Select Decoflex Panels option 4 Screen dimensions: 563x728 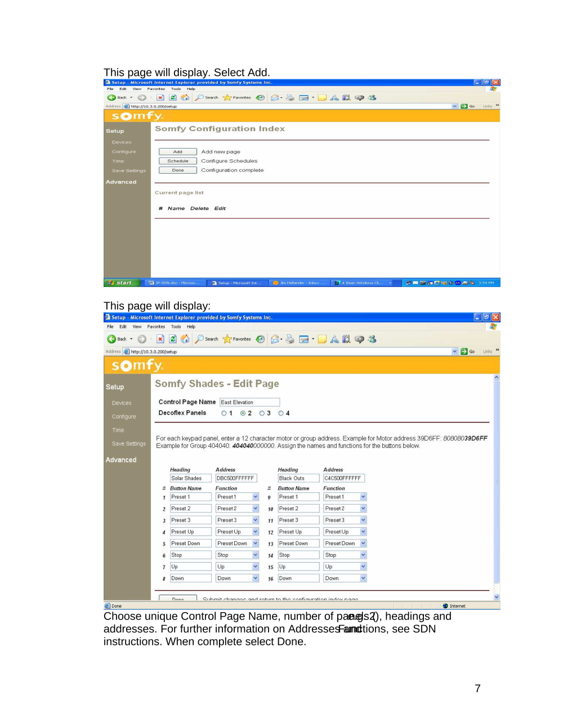pos(281,414)
